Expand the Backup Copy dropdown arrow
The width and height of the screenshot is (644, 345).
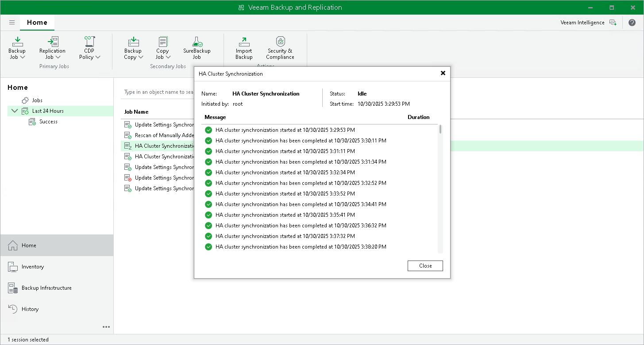coord(141,57)
